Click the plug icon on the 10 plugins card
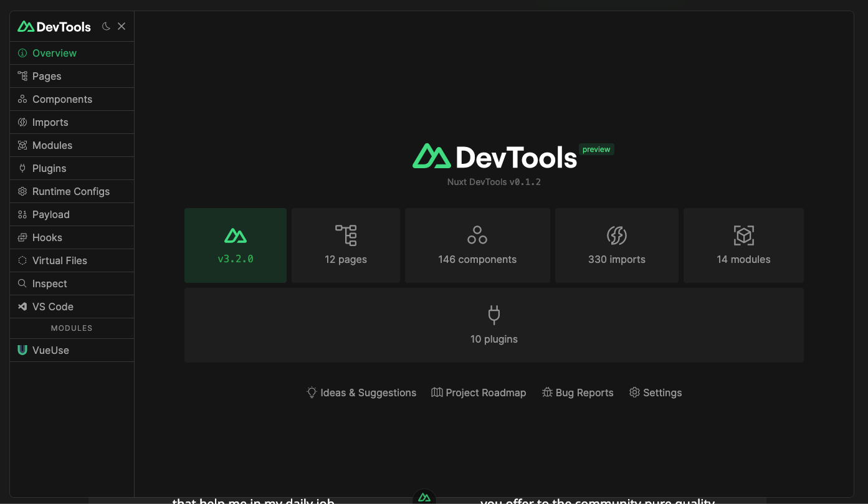This screenshot has width=868, height=504. pyautogui.click(x=494, y=315)
